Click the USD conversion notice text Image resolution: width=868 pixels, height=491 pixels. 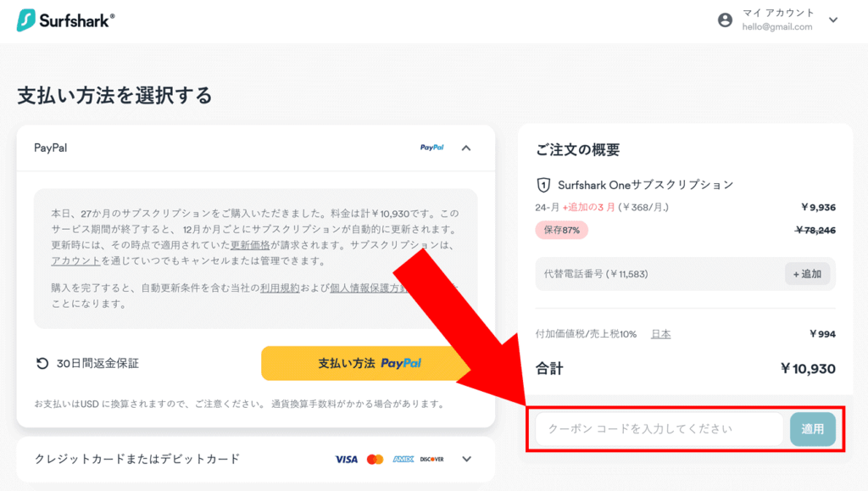tap(241, 405)
